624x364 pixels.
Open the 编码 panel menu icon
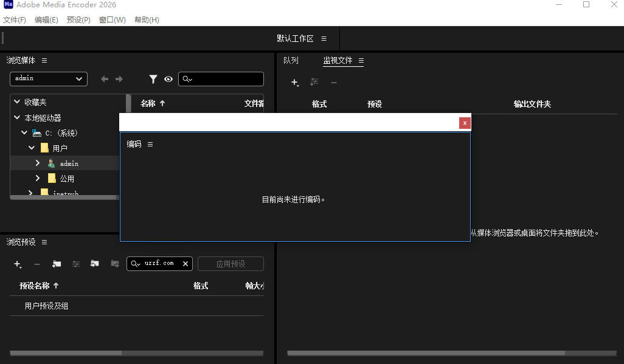[150, 145]
